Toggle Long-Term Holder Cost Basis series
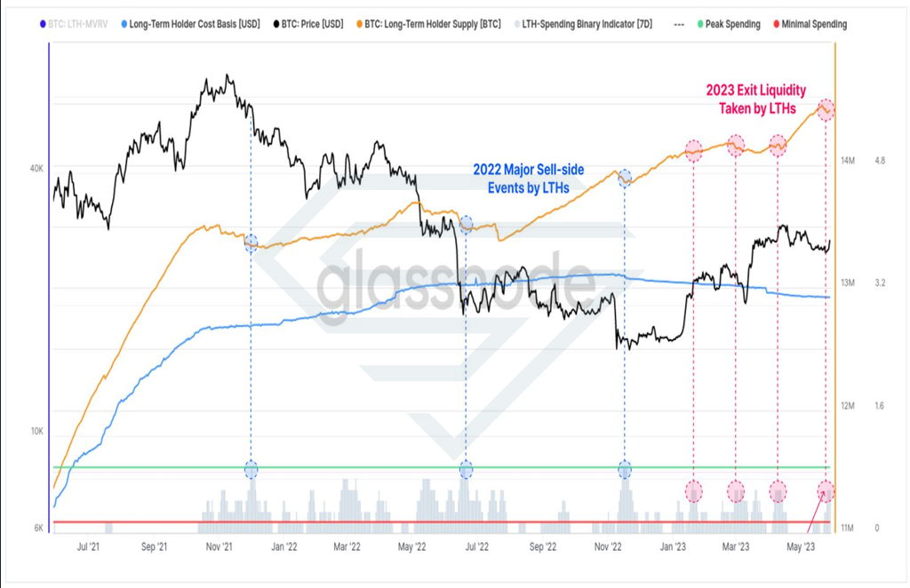Image resolution: width=910 pixels, height=588 pixels. (190, 24)
